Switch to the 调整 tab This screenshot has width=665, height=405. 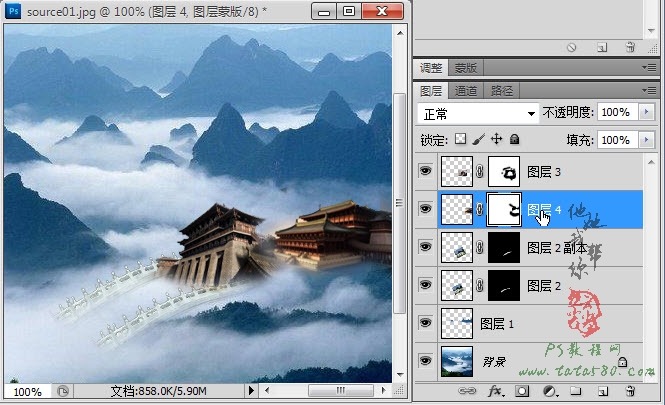coord(430,68)
